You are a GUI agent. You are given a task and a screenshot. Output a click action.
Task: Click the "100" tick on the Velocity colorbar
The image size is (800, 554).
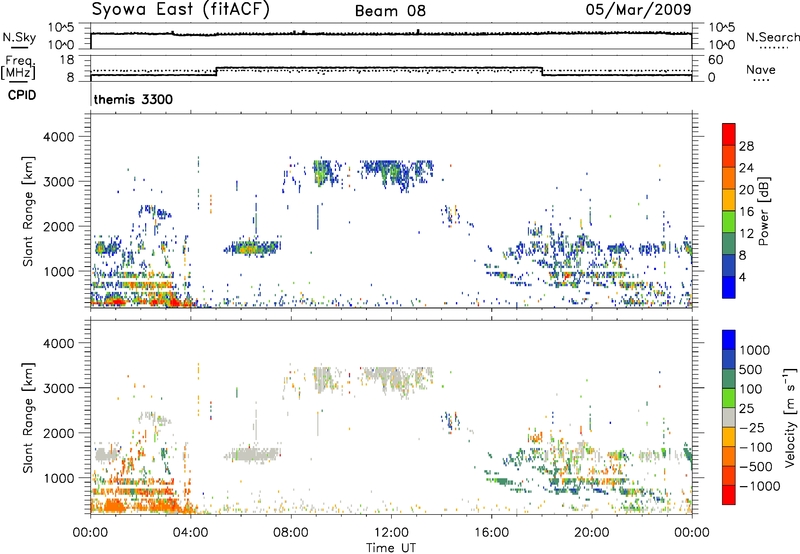point(749,389)
